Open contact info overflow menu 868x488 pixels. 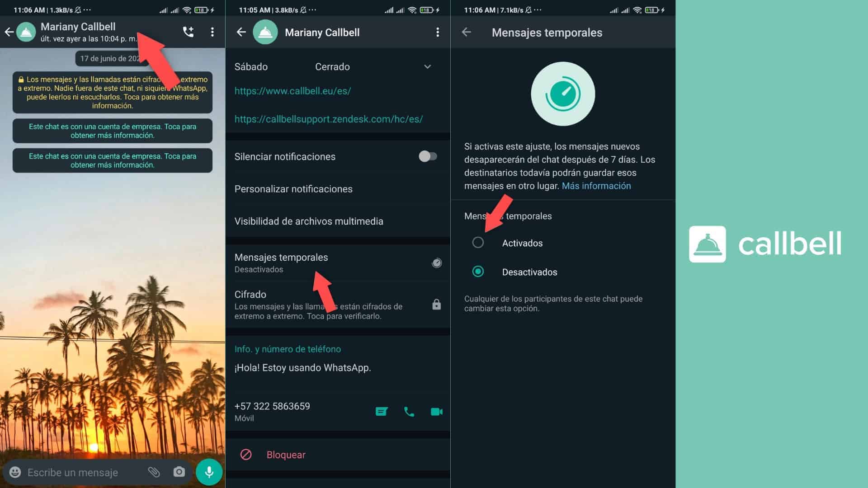[x=437, y=32]
